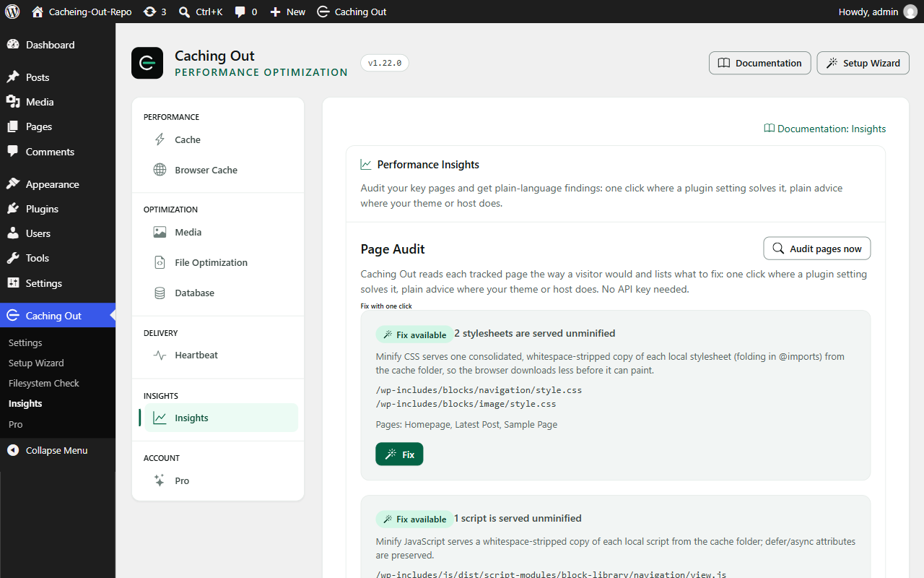Open the Ctrl+K search command
This screenshot has height=578, width=924.
(x=201, y=12)
